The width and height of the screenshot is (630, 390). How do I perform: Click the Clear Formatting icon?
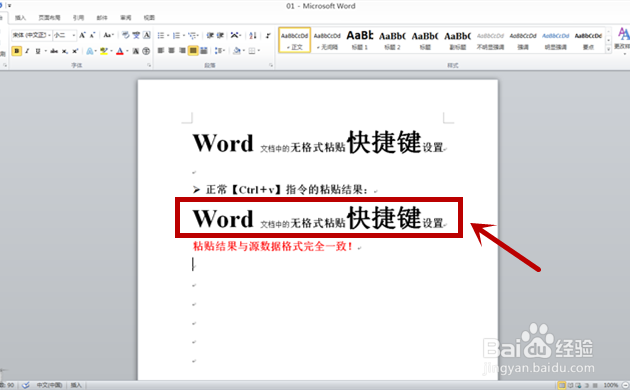pos(125,35)
